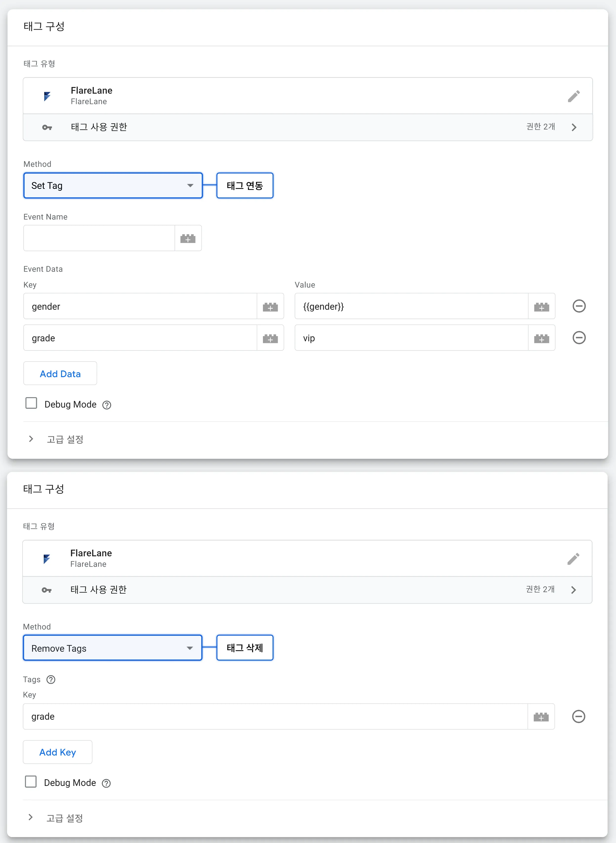Open 태그 사용 권한 row in top panel
Image resolution: width=616 pixels, height=843 pixels.
coord(308,128)
